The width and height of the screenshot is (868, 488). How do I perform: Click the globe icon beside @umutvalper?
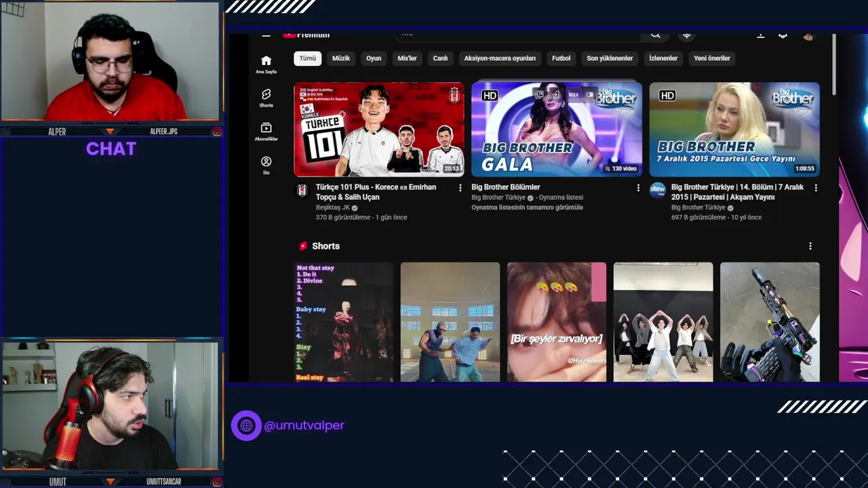246,426
